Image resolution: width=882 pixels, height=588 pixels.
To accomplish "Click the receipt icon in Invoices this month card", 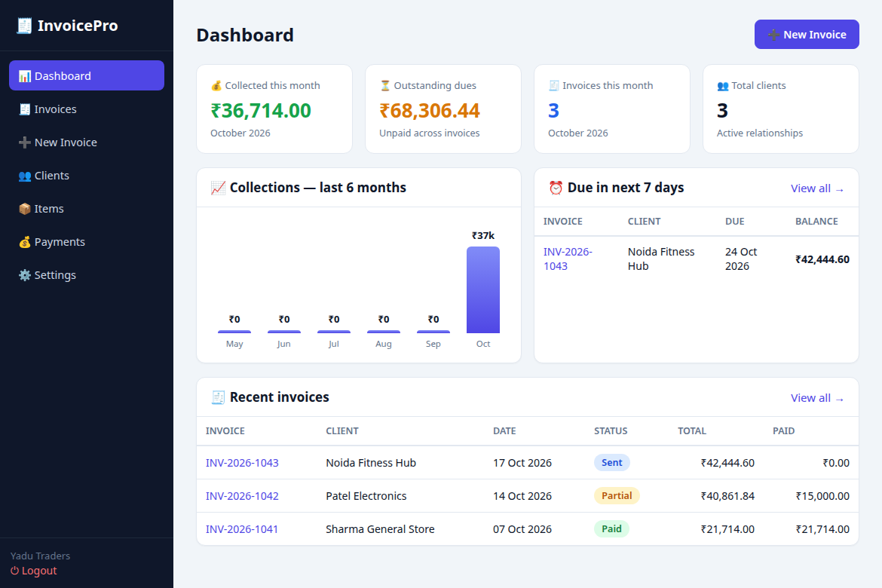I will click(553, 85).
